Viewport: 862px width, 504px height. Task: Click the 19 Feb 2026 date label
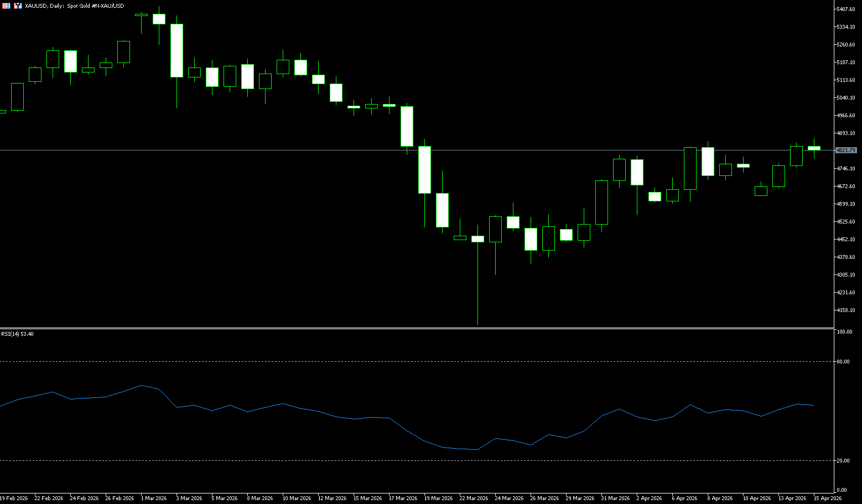14,498
